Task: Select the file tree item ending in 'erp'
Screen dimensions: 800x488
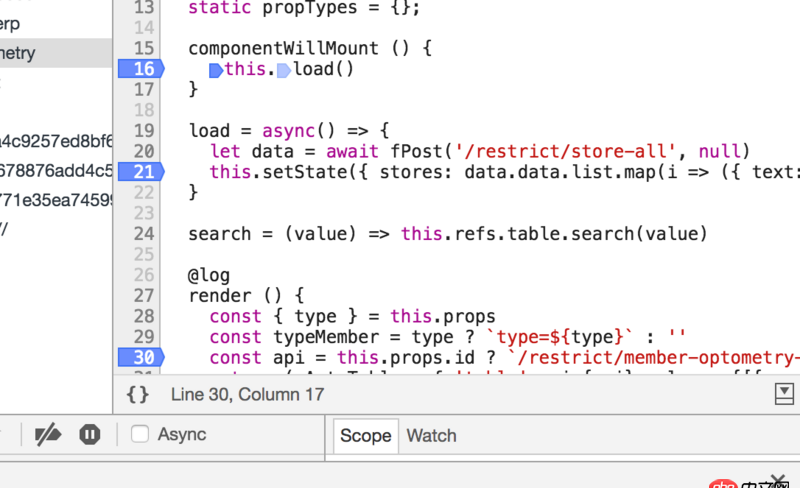Action: pos(10,24)
